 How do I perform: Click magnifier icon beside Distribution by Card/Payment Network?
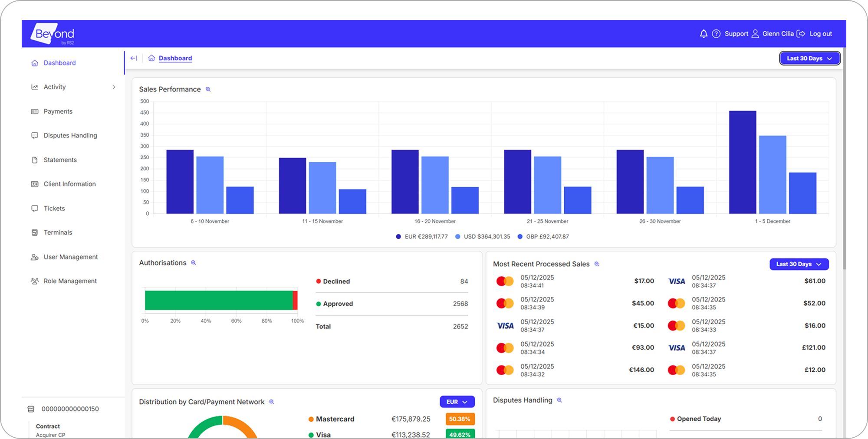272,402
